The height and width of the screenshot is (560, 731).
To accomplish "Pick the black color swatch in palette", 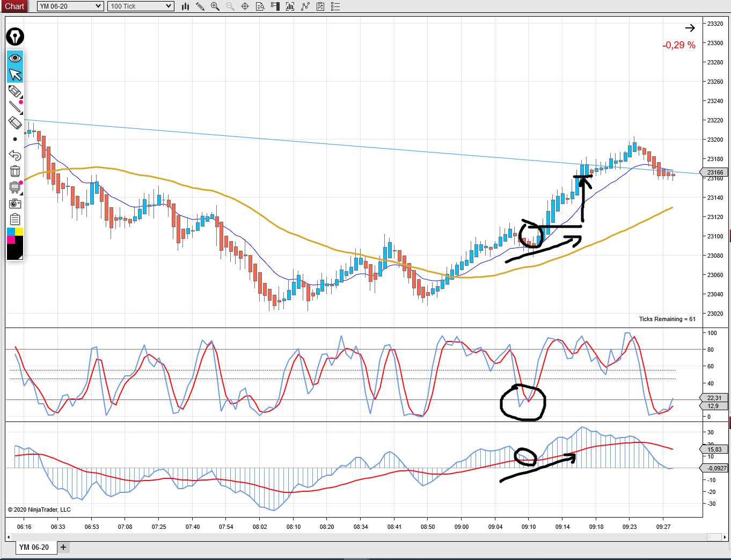I will pyautogui.click(x=15, y=252).
